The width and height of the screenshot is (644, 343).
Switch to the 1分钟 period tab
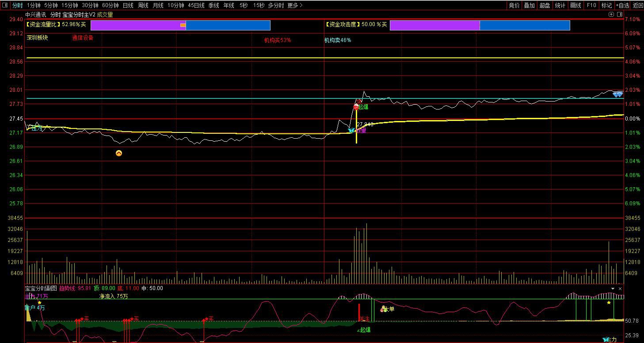click(x=34, y=5)
